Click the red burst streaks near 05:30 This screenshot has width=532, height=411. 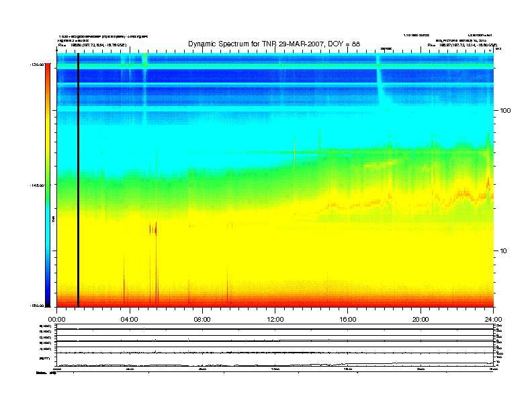[153, 228]
